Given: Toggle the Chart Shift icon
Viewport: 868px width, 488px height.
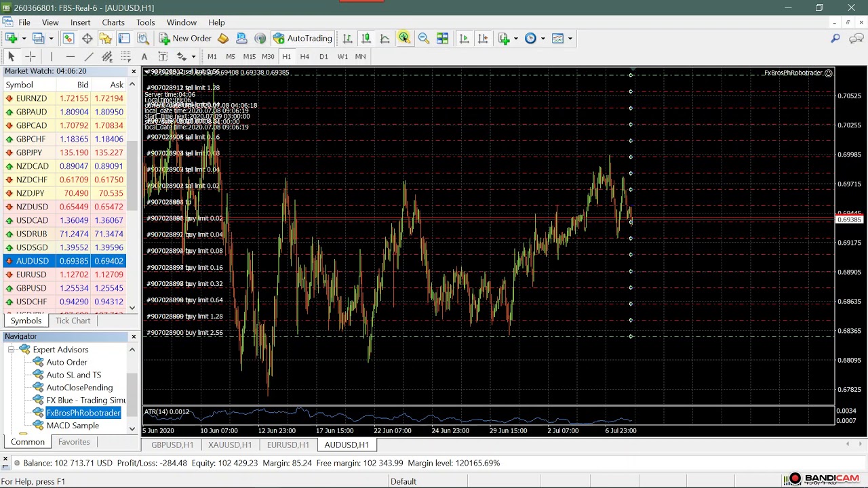Looking at the screenshot, I should pyautogui.click(x=483, y=39).
